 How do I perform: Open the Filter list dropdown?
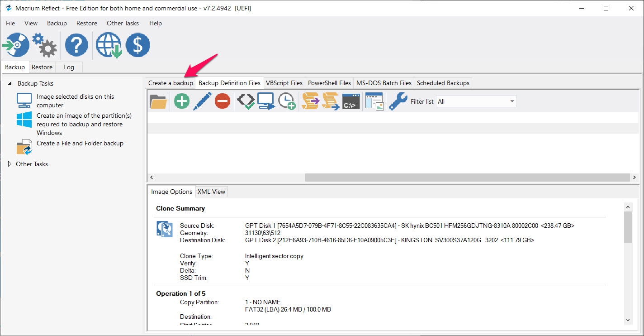click(476, 101)
